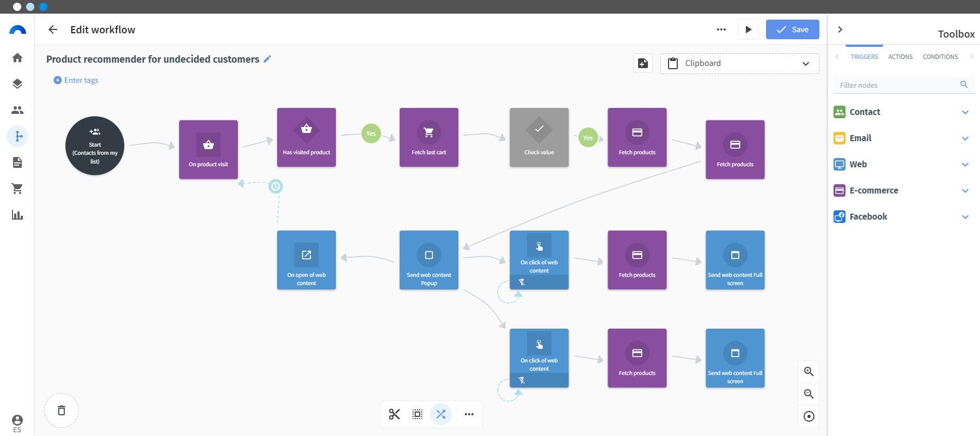Select the Start contacts node
The image size is (980, 436).
pyautogui.click(x=95, y=146)
